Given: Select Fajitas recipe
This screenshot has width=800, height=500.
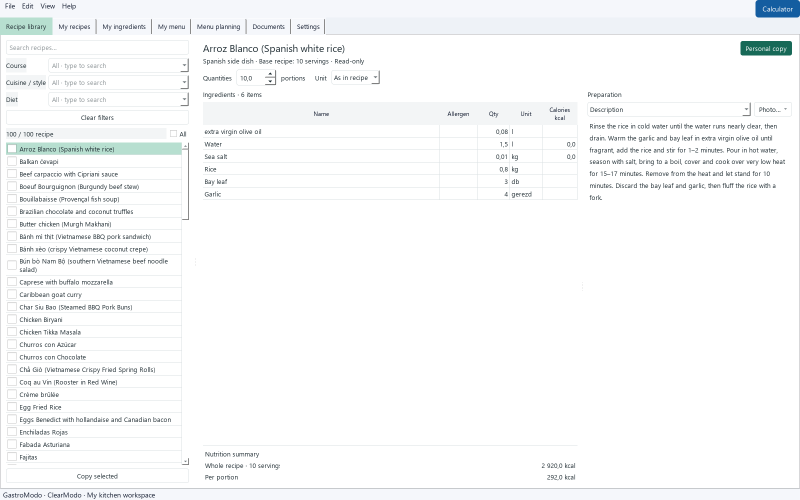Looking at the screenshot, I should pyautogui.click(x=94, y=457).
